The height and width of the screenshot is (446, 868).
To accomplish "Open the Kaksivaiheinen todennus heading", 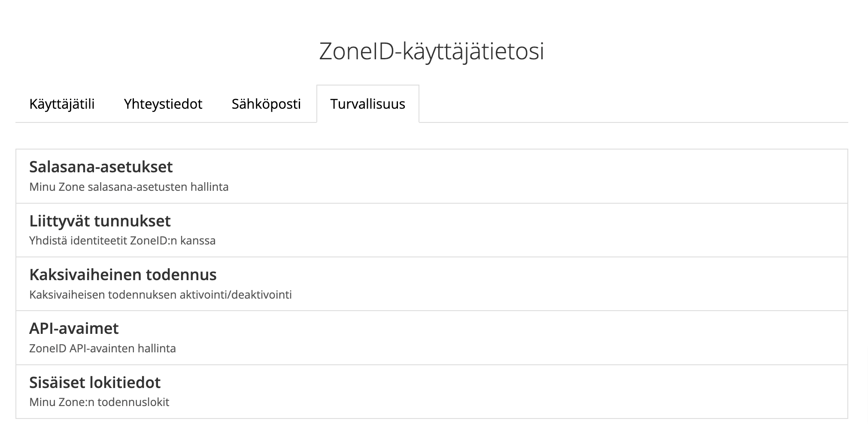I will pos(123,275).
